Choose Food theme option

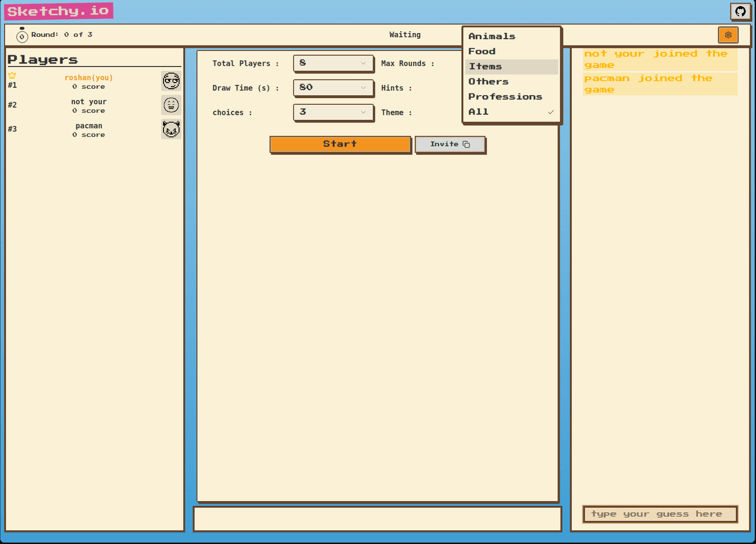tap(511, 51)
